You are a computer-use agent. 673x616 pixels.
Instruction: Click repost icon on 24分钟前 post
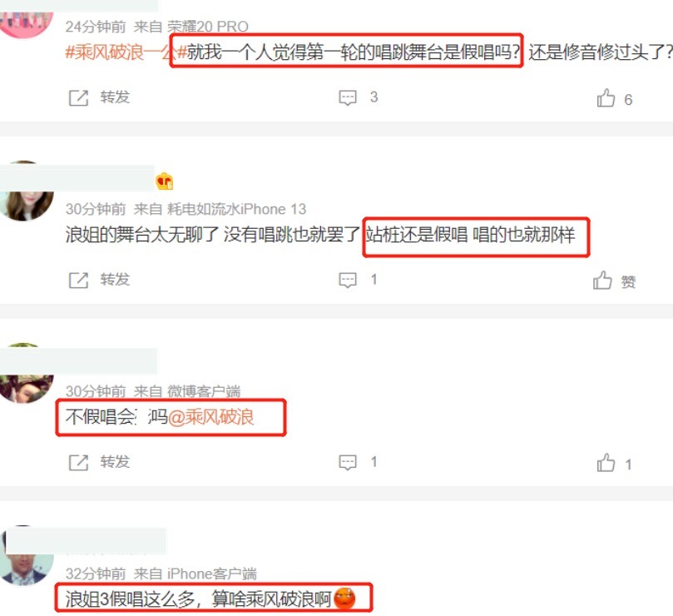pos(78,98)
